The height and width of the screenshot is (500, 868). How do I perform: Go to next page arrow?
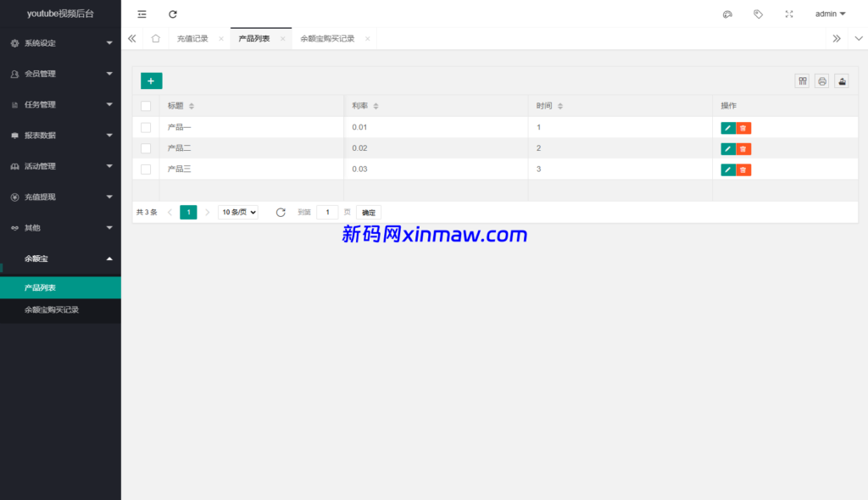(207, 212)
